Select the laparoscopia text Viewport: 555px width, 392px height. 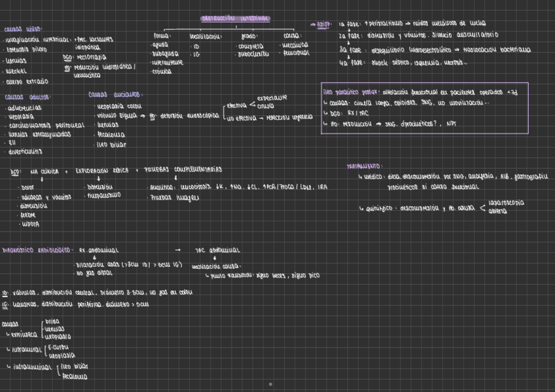(507, 203)
